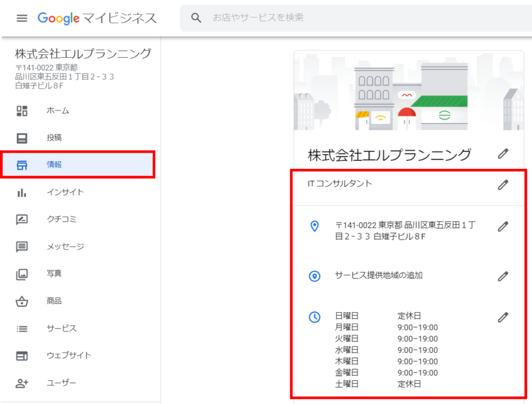Click the 土曜日 定休日 row
Screen dimensions: 532x404
coord(378,384)
